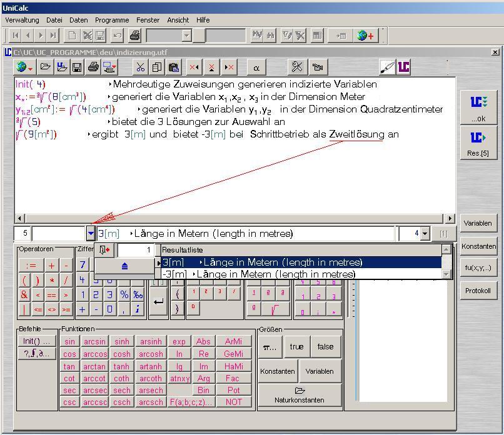Click the LC folder load icon
Image resolution: width=504 pixels, height=435 pixels.
tap(61, 67)
